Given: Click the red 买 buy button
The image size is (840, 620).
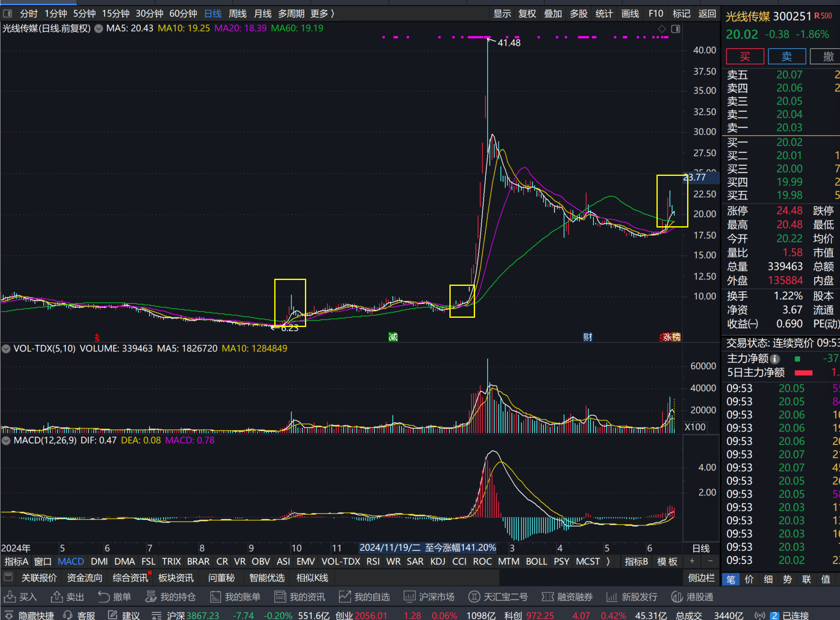Looking at the screenshot, I should click(745, 57).
